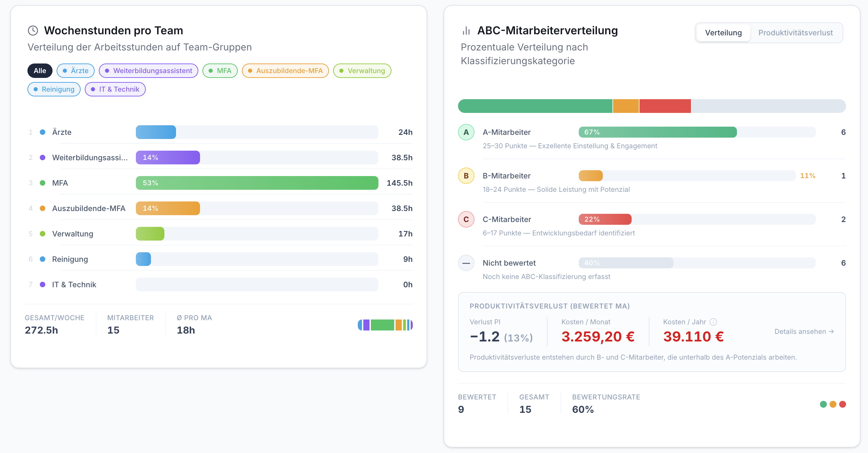Select the Alle filter chip
Image resolution: width=868 pixels, height=453 pixels.
click(x=40, y=71)
